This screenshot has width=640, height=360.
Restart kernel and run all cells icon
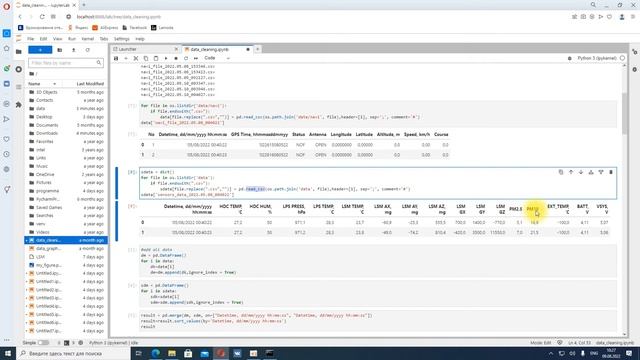click(196, 58)
